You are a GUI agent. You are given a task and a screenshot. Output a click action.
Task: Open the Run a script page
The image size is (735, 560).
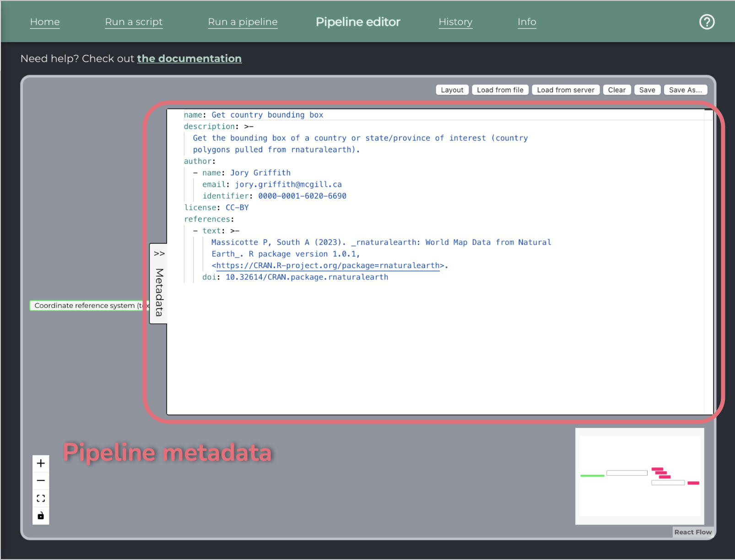[134, 22]
